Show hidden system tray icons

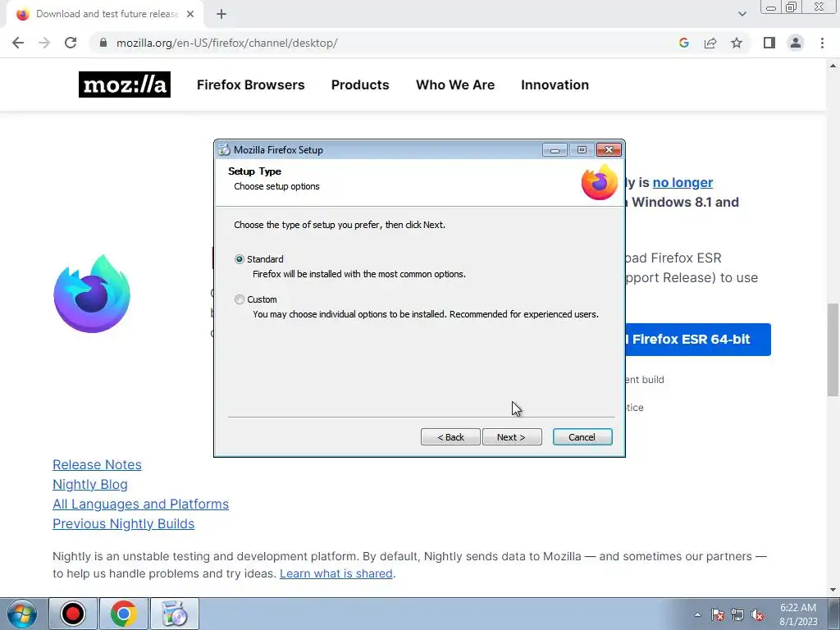click(x=697, y=614)
